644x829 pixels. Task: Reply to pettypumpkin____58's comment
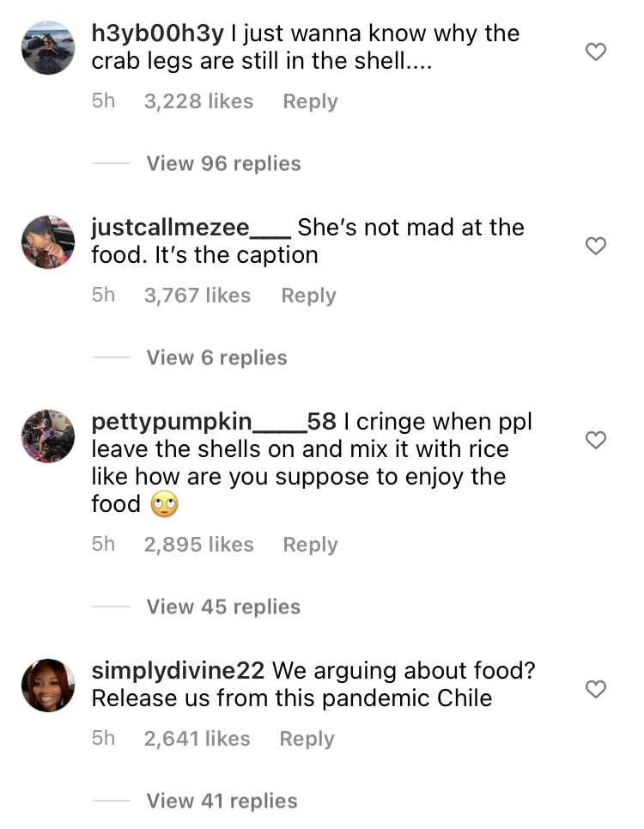tap(309, 545)
